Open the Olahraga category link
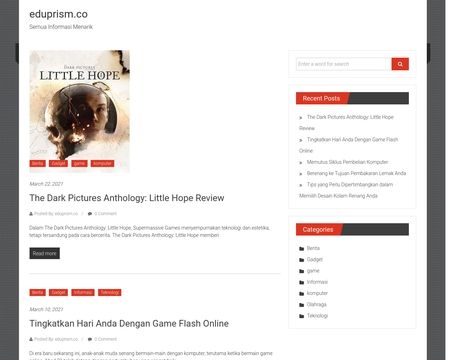This screenshot has height=360, width=450. pos(317,305)
